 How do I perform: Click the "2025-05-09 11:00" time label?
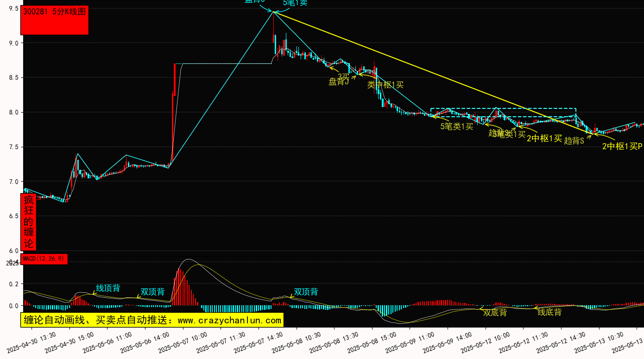[x=410, y=342]
